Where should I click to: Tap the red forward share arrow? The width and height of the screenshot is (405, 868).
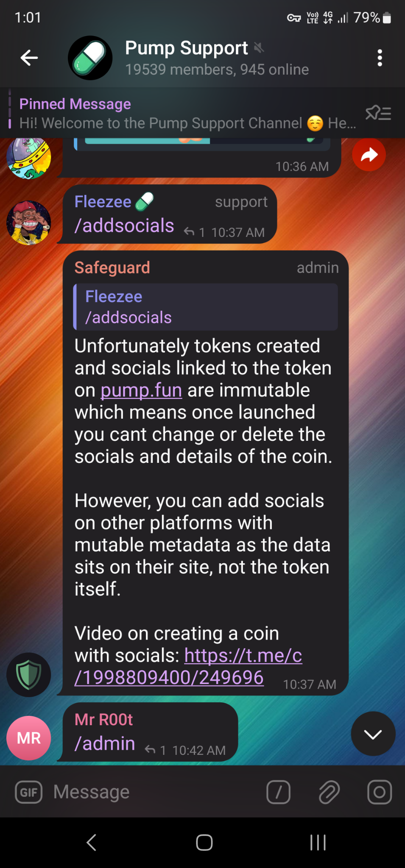point(369,155)
